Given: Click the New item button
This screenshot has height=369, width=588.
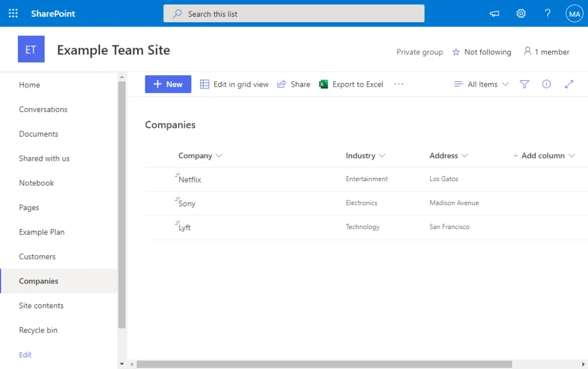Looking at the screenshot, I should (x=168, y=84).
